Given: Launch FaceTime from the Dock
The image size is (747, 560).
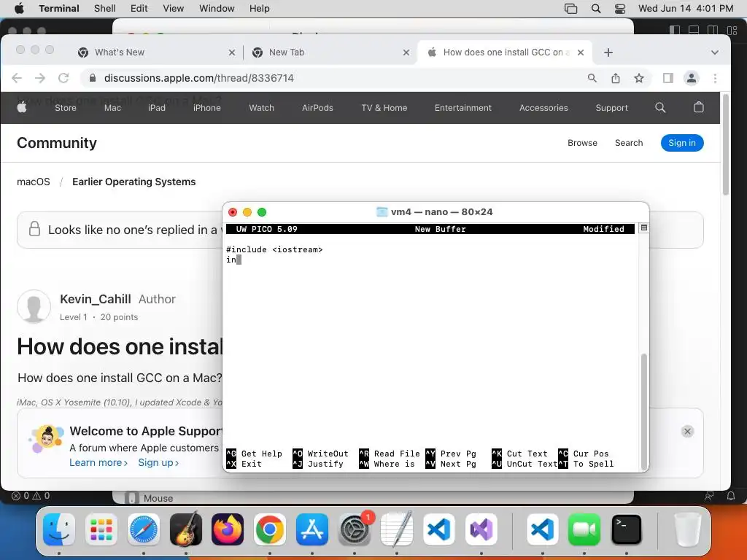Looking at the screenshot, I should 584,529.
